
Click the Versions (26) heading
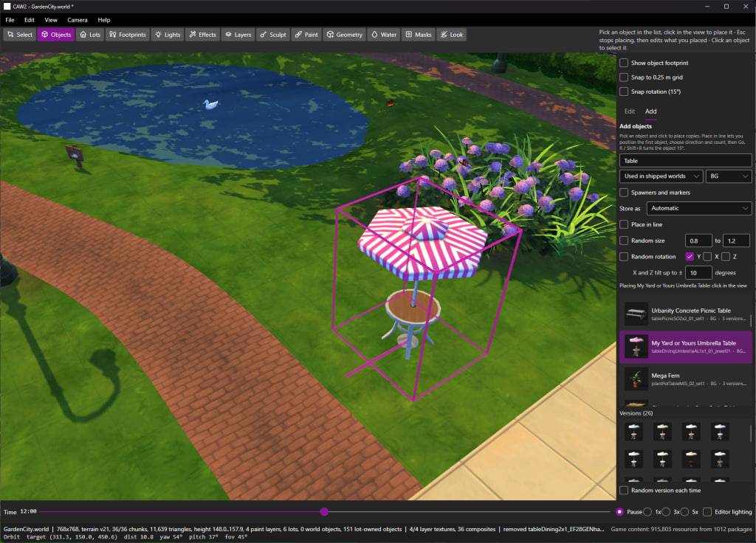[636, 413]
